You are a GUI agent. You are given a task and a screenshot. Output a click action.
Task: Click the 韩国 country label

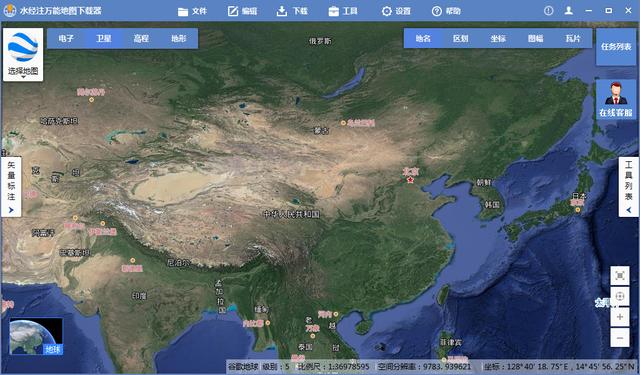point(492,205)
